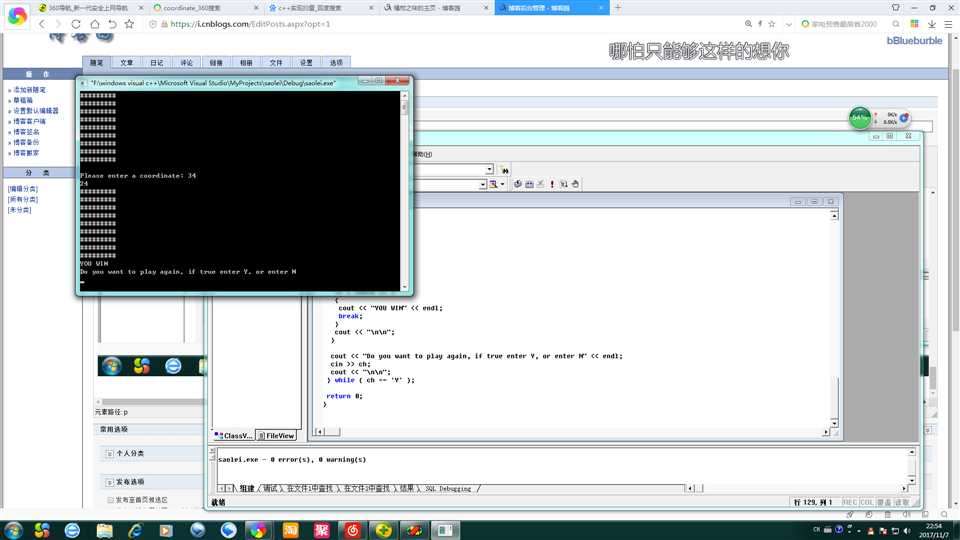
Task: Open the 添加新随笔 sidebar link
Action: tap(29, 90)
